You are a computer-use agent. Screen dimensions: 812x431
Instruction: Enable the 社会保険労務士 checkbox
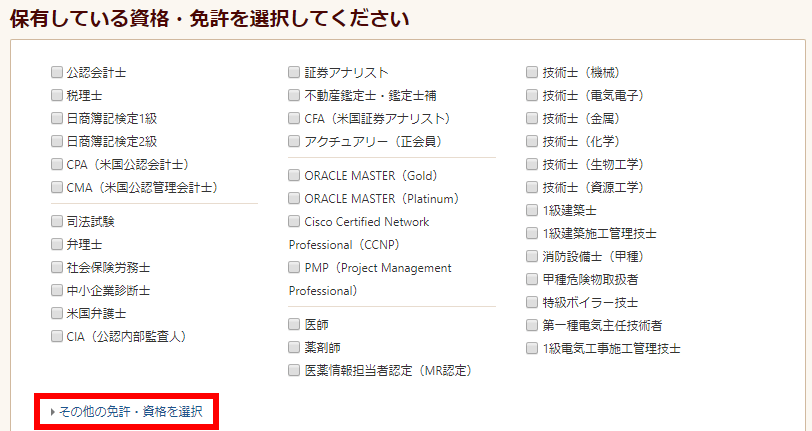57,267
